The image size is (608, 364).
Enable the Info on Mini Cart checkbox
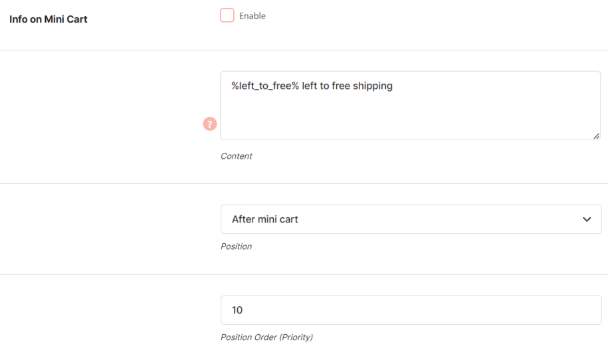pos(227,15)
